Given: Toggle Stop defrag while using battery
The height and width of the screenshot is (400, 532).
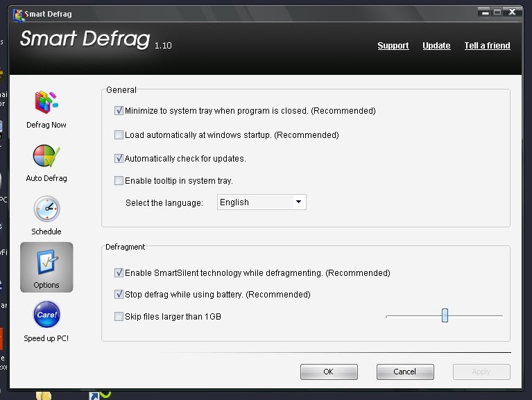Looking at the screenshot, I should 119,294.
